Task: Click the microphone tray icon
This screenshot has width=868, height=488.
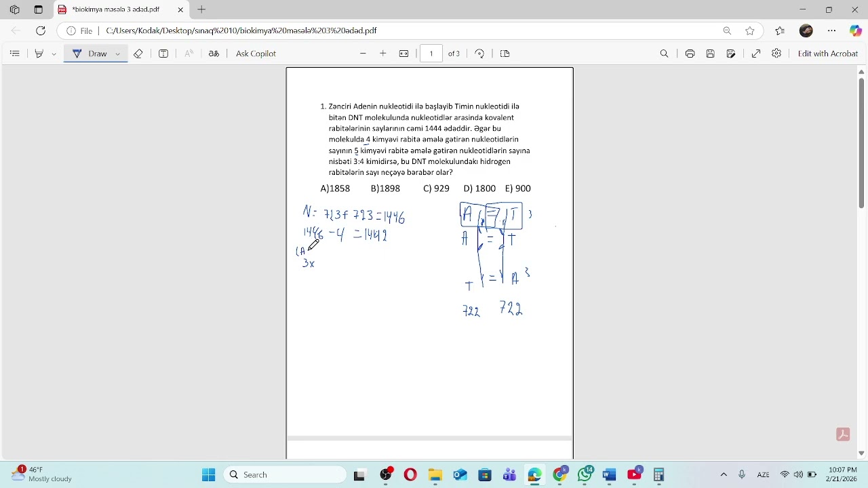Action: (x=742, y=474)
